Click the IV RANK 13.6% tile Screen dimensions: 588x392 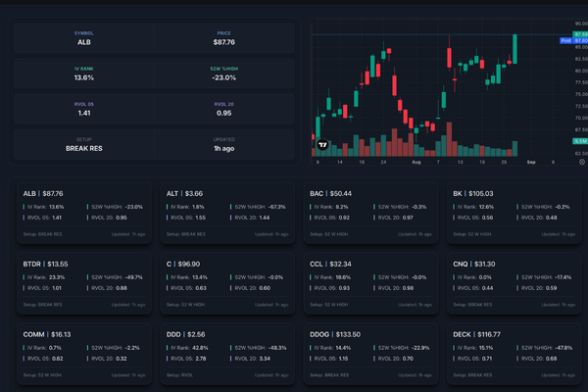[x=84, y=73]
